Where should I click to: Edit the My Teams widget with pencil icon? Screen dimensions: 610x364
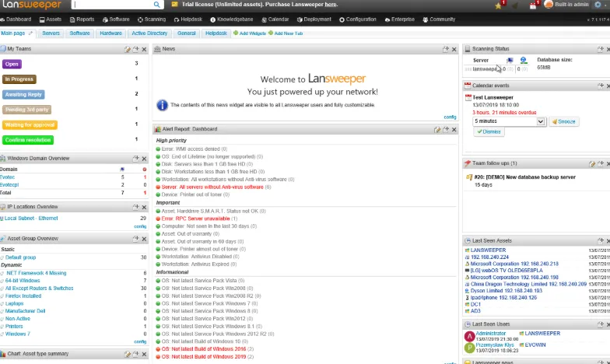pos(128,50)
